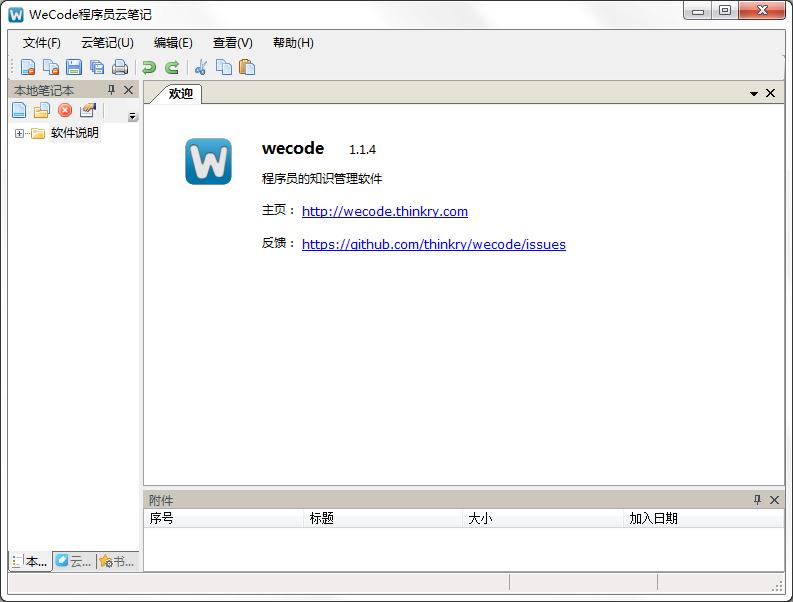Open the notebook panel toolbar overflow dropdown

click(132, 116)
